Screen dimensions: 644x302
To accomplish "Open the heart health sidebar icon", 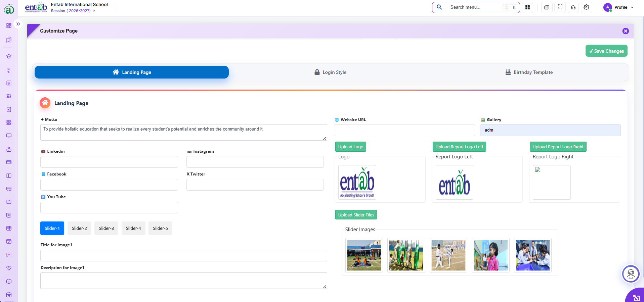I will tap(9, 268).
